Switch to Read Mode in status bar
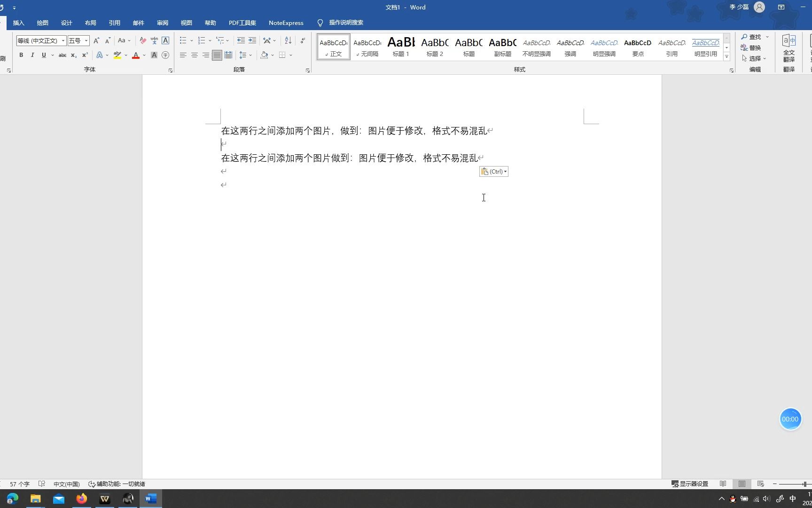812x508 pixels. tap(723, 484)
